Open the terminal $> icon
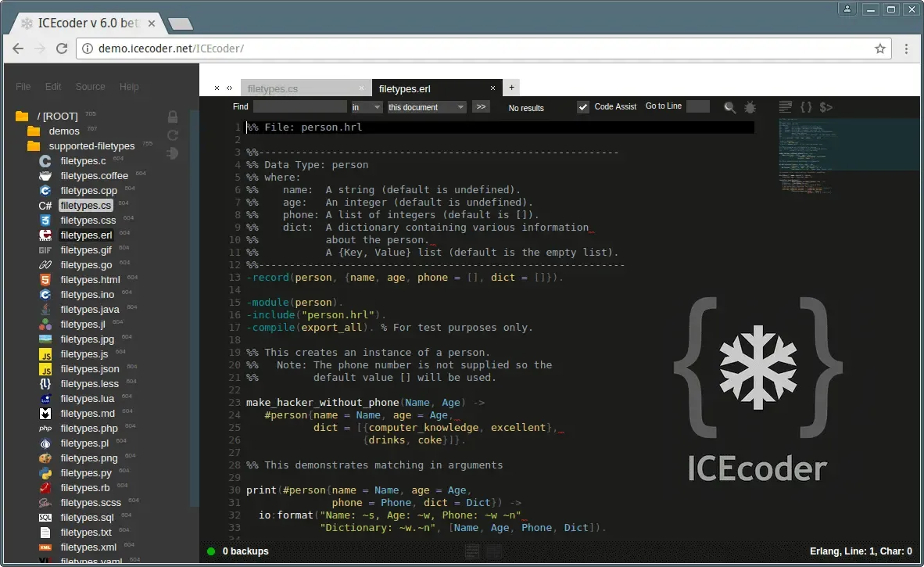Image resolution: width=924 pixels, height=567 pixels. coord(826,106)
